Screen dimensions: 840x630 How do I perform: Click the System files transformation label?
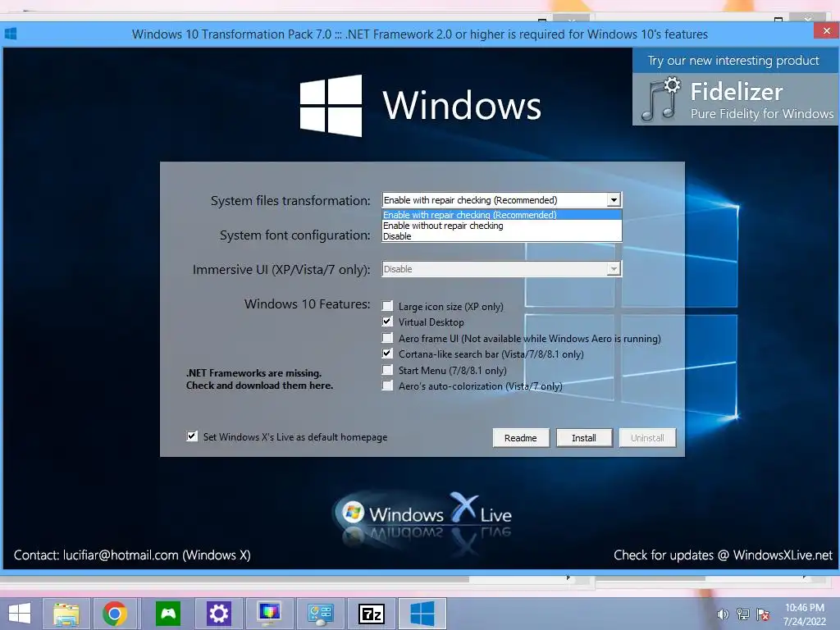290,201
